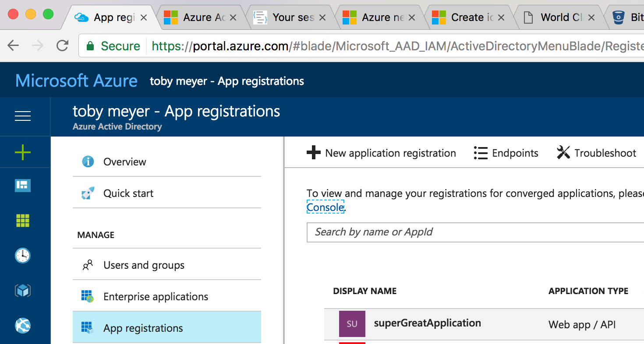Click the Console link
The width and height of the screenshot is (644, 344).
tap(325, 207)
